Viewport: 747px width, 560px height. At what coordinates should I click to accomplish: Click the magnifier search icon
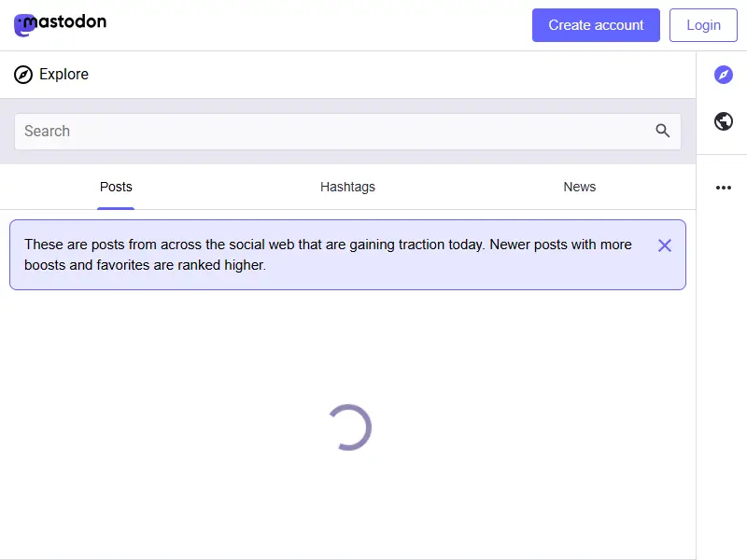pos(662,131)
